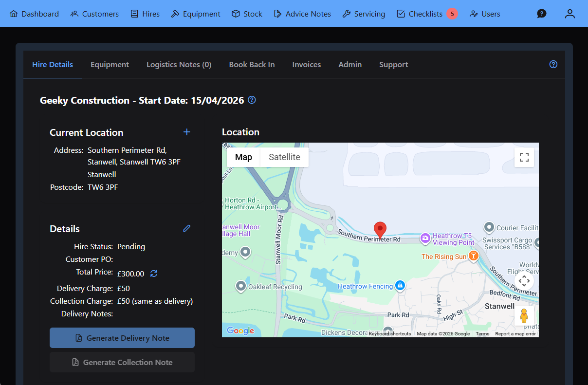Switch the map back to Map view
This screenshot has height=385, width=588.
click(243, 157)
